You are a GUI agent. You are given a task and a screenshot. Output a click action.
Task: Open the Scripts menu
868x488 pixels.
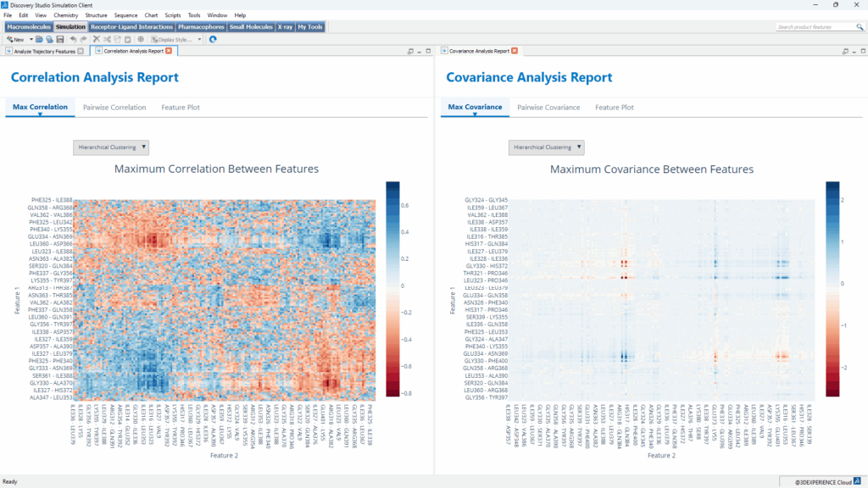173,15
